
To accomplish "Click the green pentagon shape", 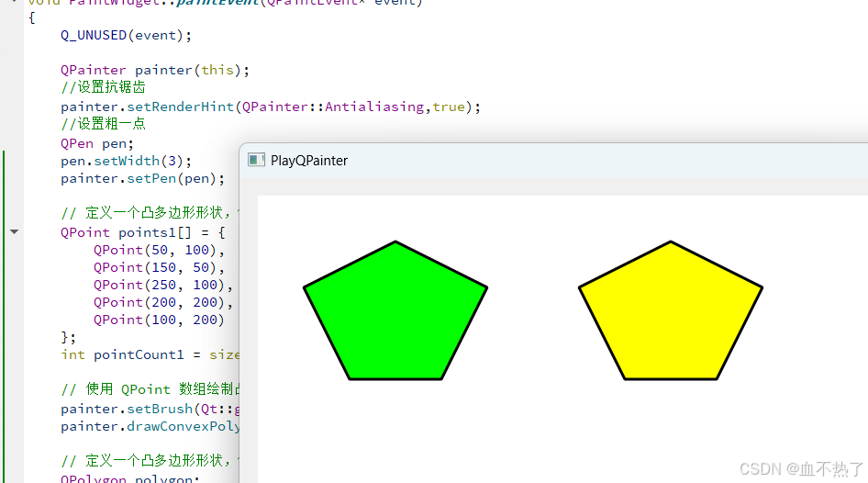I will [x=395, y=310].
